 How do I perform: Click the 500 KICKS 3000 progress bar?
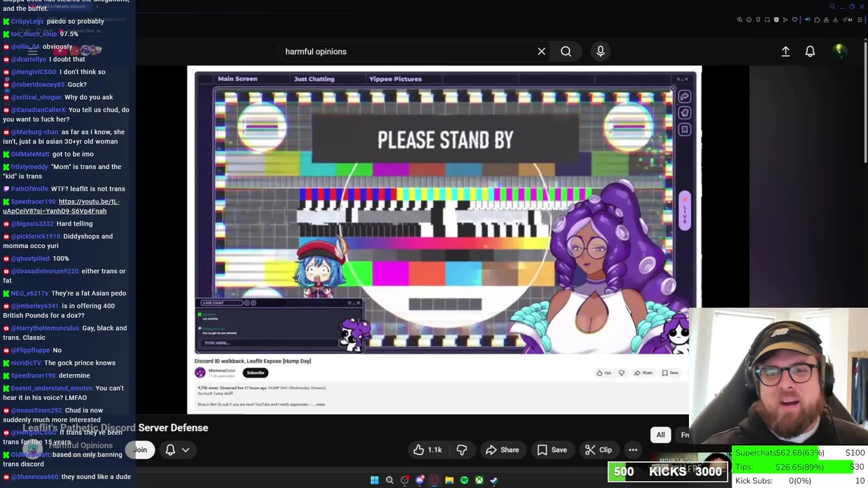[x=668, y=472]
